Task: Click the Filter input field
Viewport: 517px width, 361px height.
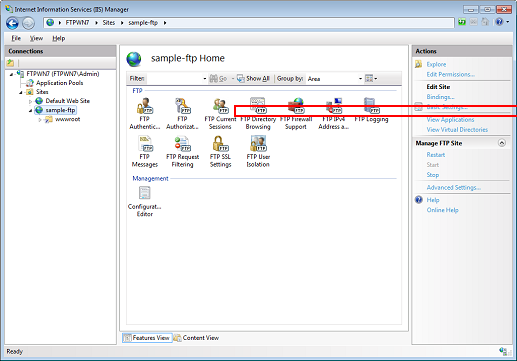Action: point(174,79)
